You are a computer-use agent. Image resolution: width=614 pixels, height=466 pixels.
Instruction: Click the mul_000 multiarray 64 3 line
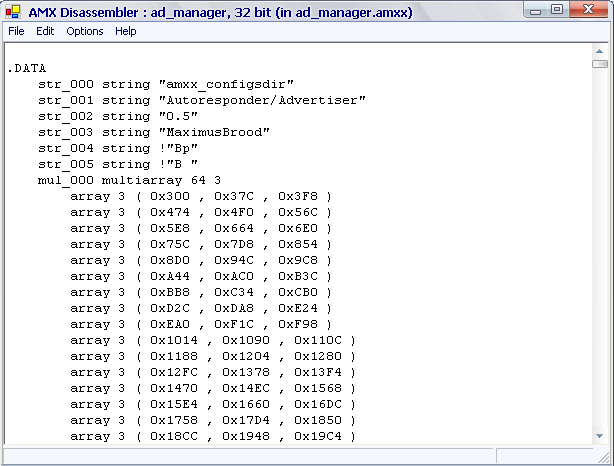coord(130,181)
